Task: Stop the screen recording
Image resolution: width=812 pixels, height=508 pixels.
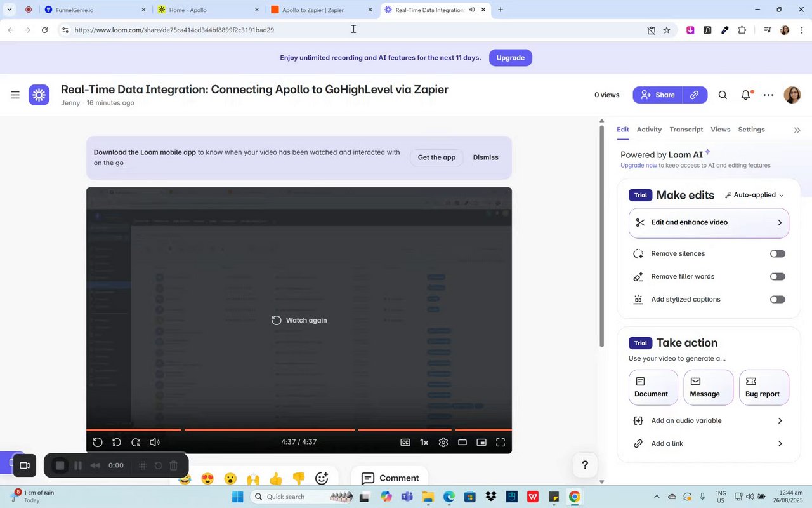Action: click(x=60, y=465)
